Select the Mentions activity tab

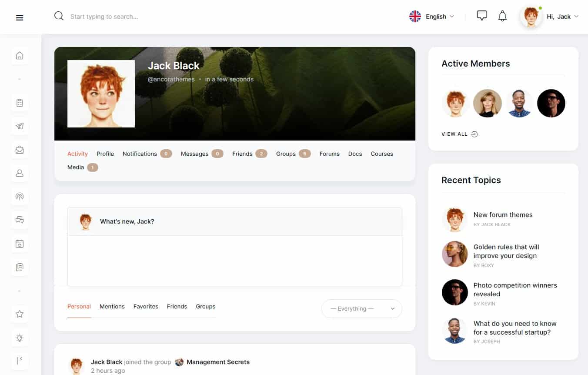pyautogui.click(x=112, y=307)
